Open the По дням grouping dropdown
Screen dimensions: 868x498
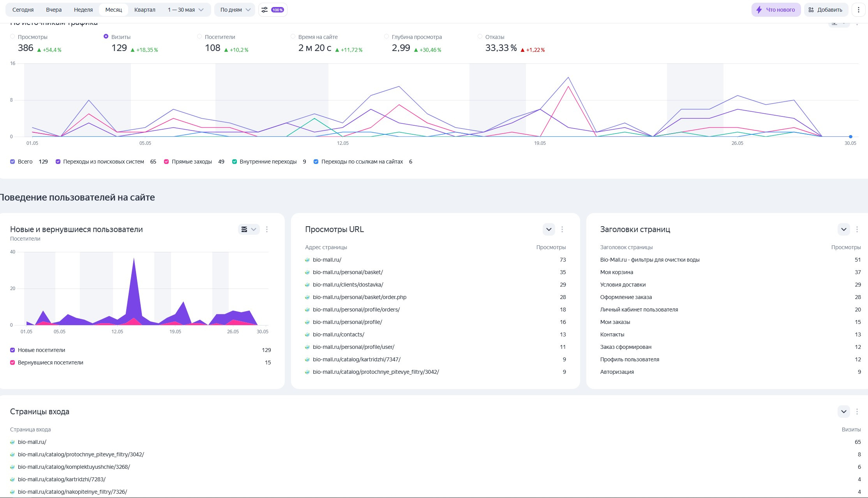235,10
